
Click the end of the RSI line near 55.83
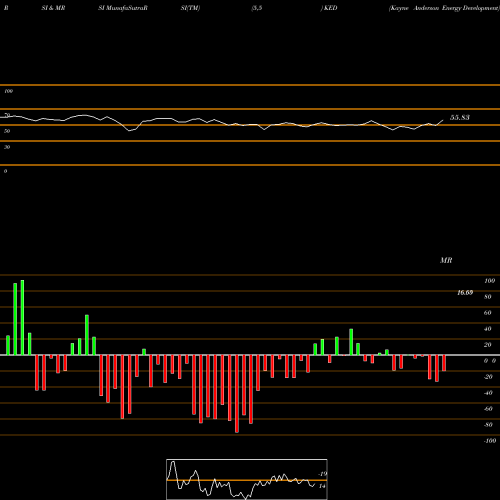[443, 120]
